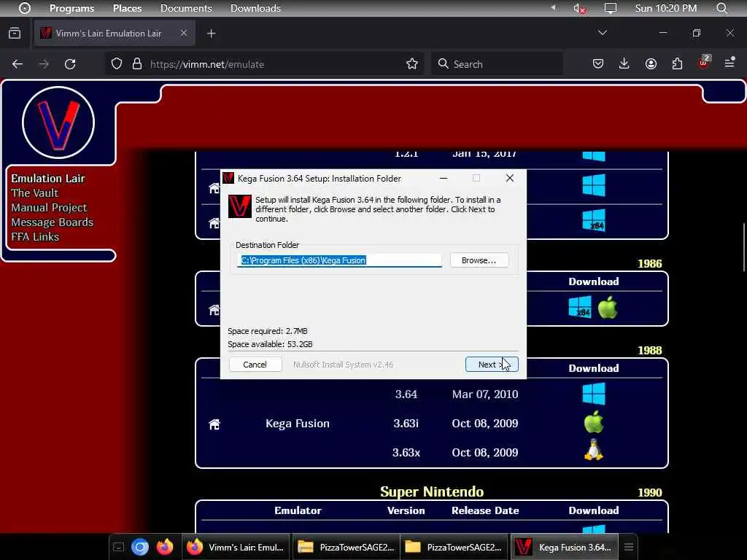Download the 1986 section x64 Windows build

(580, 307)
